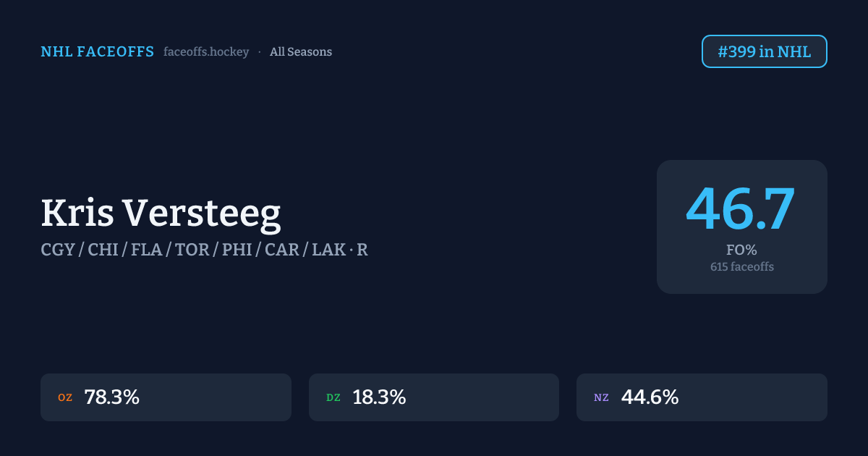Click the large 46.7 faceoff percentage
This screenshot has height=456, width=868.
pos(741,210)
